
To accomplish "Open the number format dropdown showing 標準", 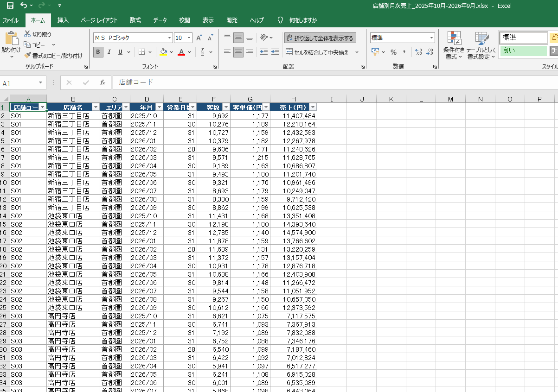I will click(432, 38).
